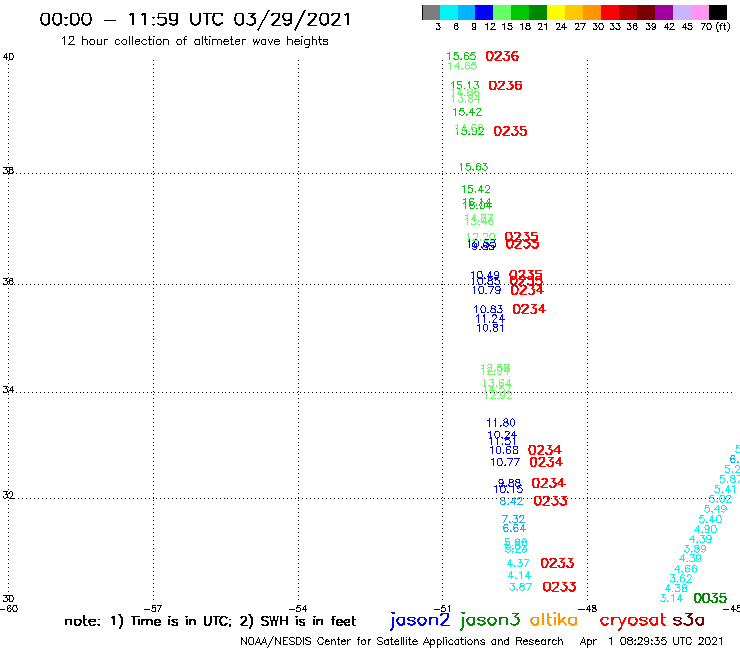Image resolution: width=740 pixels, height=650 pixels.
Task: Select the 70 (ft) legend label
Action: 715,26
